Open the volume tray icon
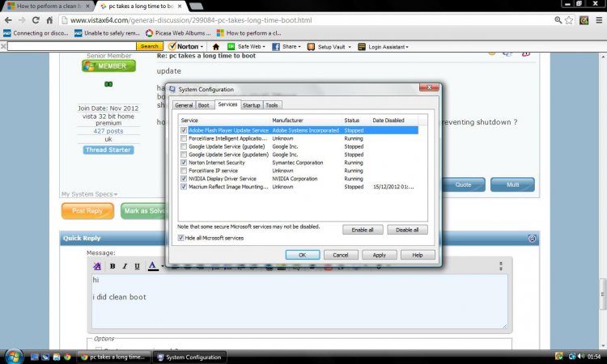 click(x=580, y=356)
